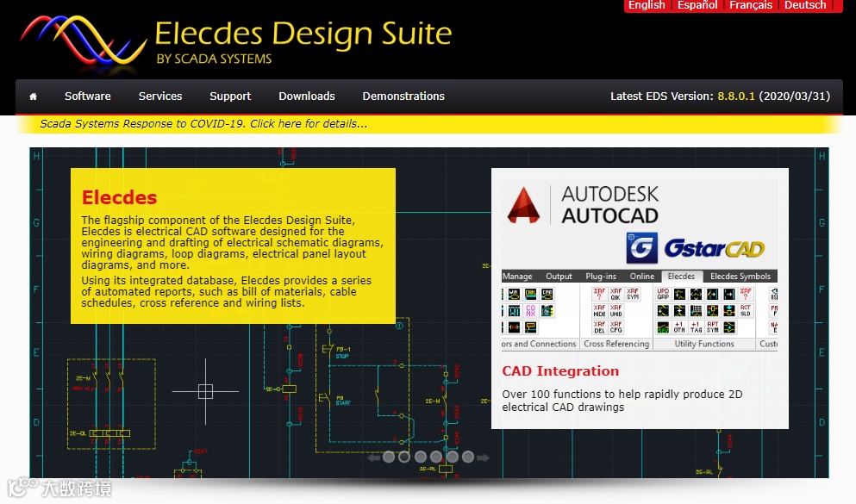Click the RPT SYM ribbon icon
The width and height of the screenshot is (856, 504).
(712, 327)
